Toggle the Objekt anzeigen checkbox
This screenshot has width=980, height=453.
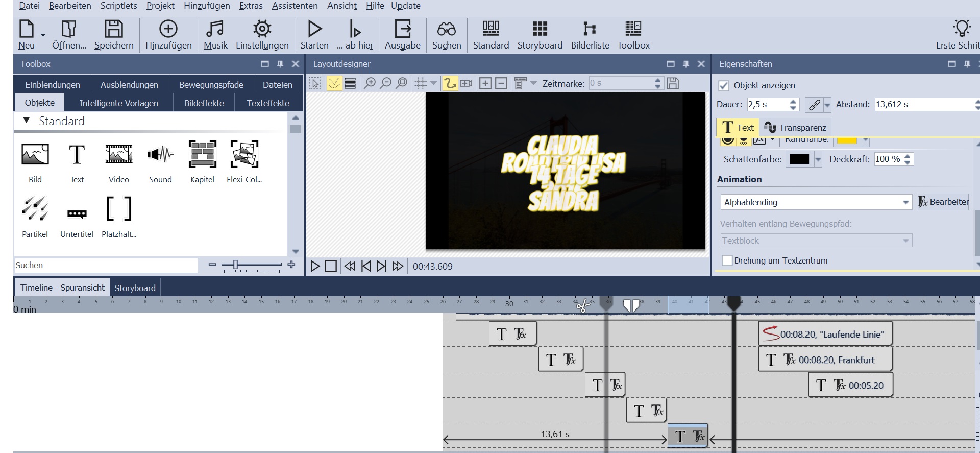[x=723, y=85]
